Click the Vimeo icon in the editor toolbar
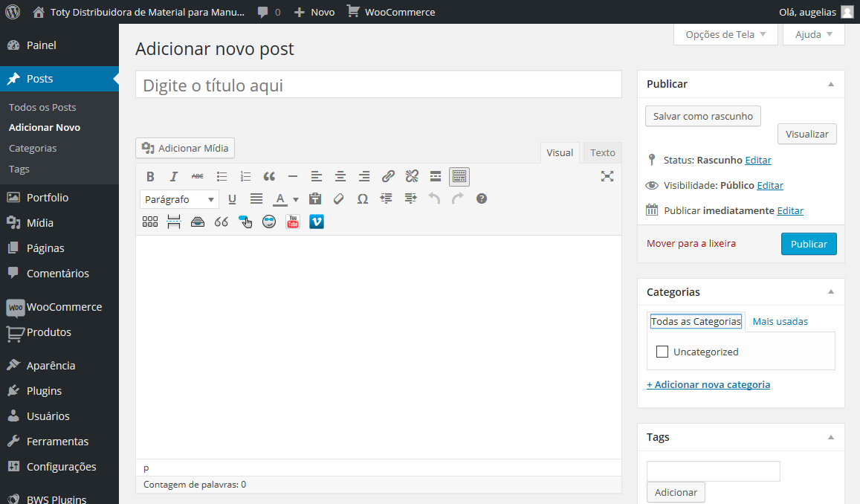Image resolution: width=860 pixels, height=504 pixels. [x=317, y=222]
